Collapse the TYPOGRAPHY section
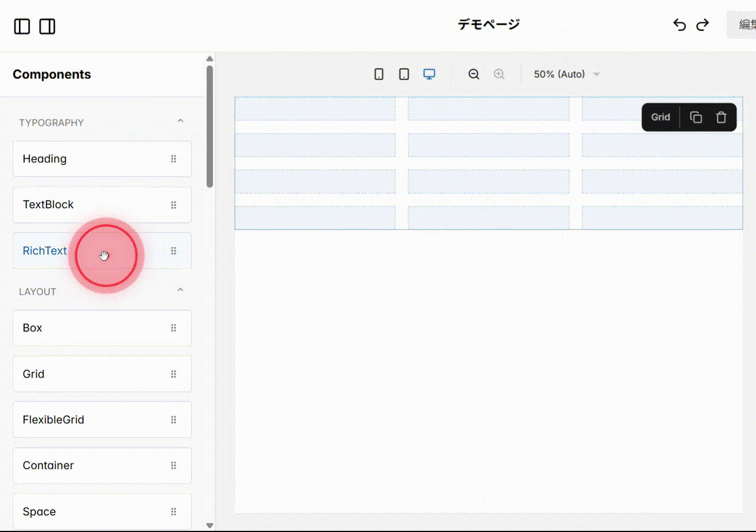 pos(180,121)
